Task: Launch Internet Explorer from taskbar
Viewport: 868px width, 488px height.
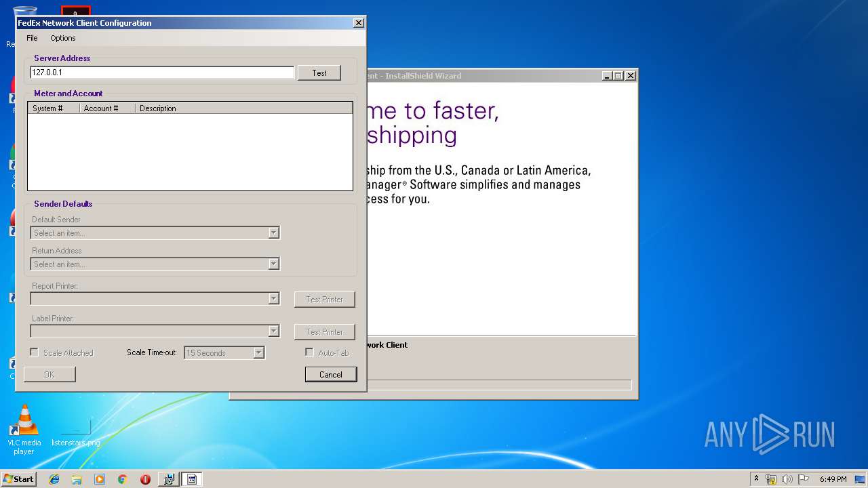Action: point(54,479)
